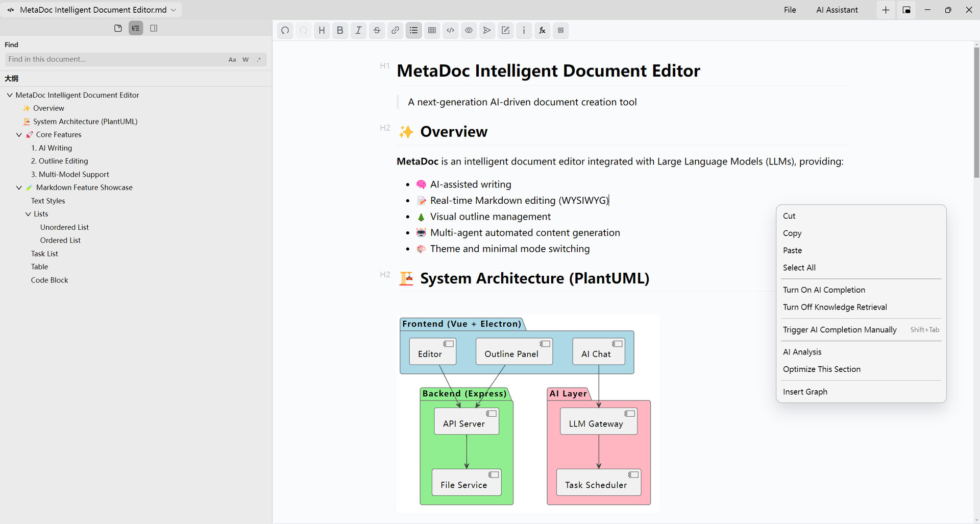Image resolution: width=980 pixels, height=524 pixels.
Task: Select '2. Outline Editing' in the outline
Action: [59, 161]
